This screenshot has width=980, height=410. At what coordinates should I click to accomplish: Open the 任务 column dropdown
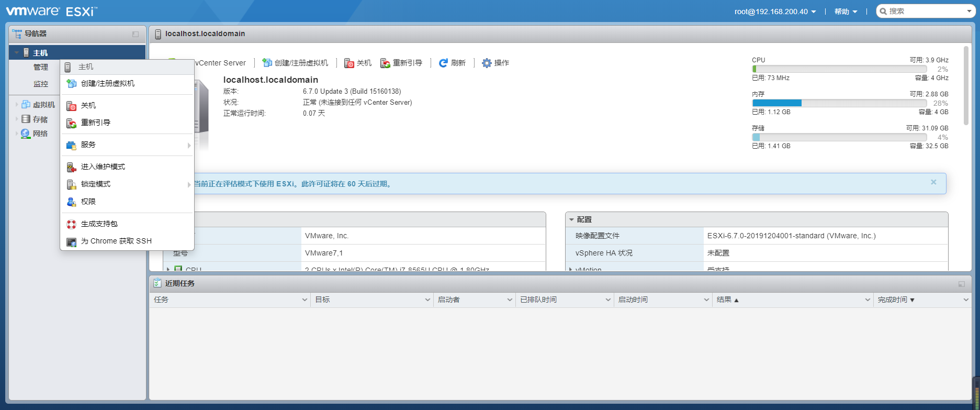point(305,300)
